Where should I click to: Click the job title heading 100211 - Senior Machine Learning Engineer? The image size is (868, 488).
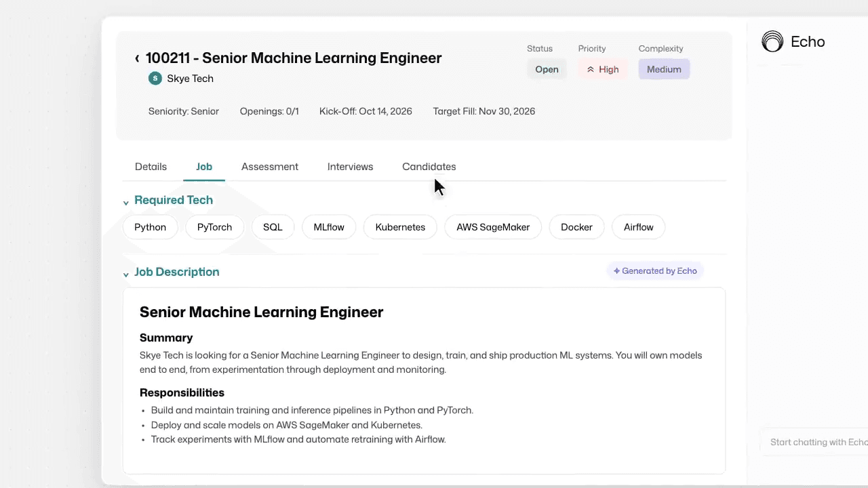pos(294,58)
